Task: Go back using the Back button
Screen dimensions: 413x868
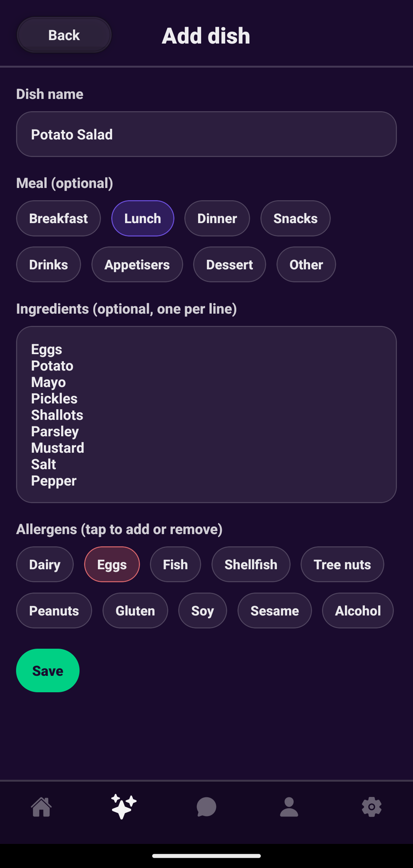Action: tap(64, 35)
